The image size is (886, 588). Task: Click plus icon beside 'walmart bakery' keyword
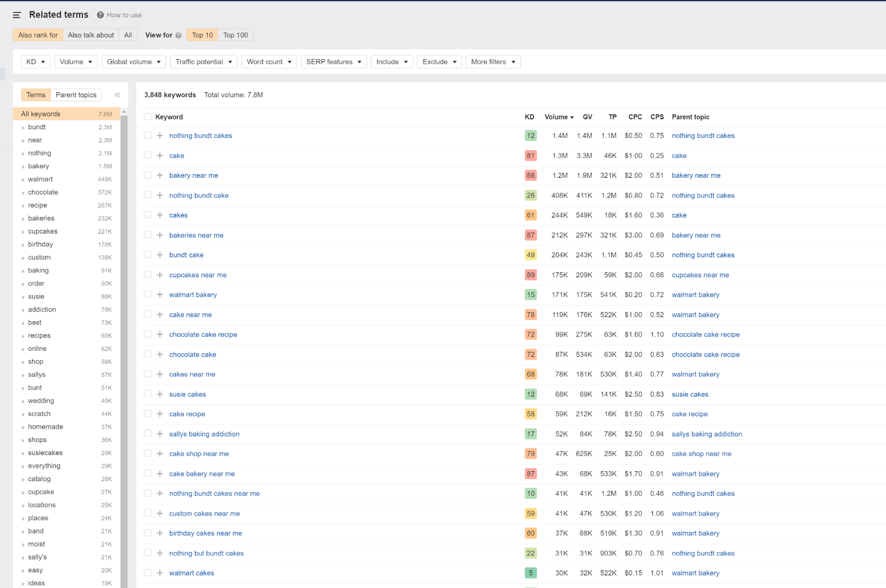point(159,295)
